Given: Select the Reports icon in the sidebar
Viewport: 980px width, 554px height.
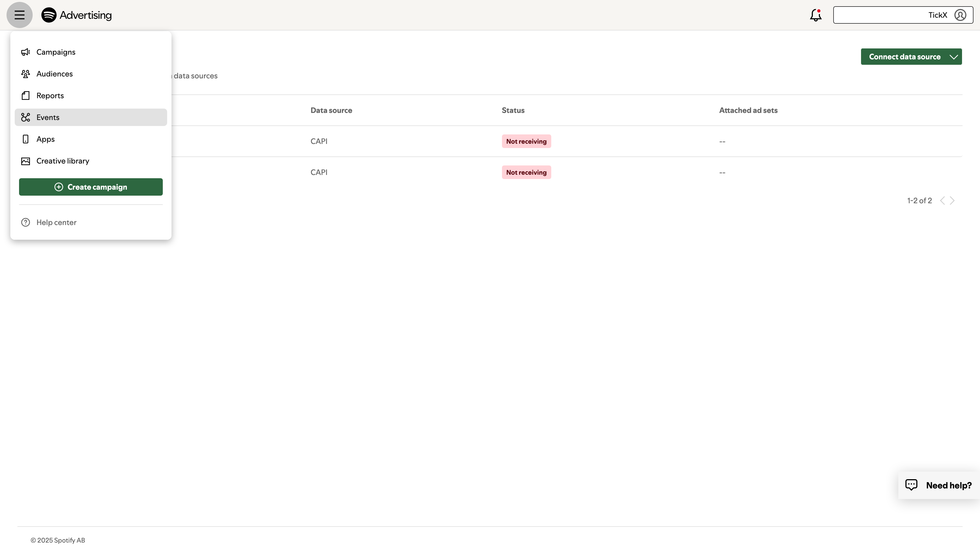Looking at the screenshot, I should [x=25, y=95].
